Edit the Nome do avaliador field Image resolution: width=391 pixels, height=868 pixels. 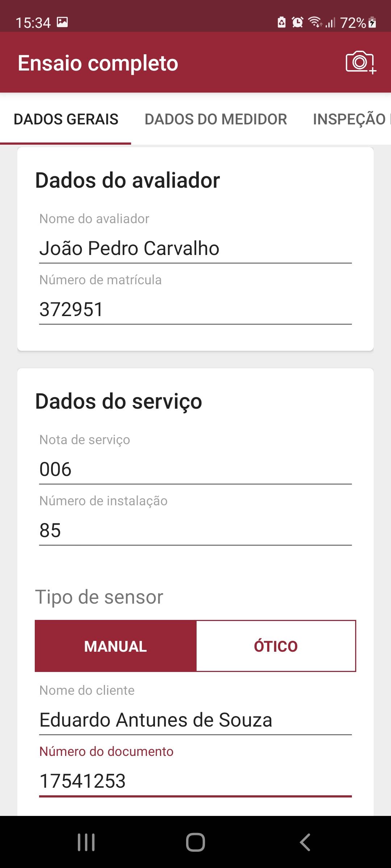tap(195, 248)
